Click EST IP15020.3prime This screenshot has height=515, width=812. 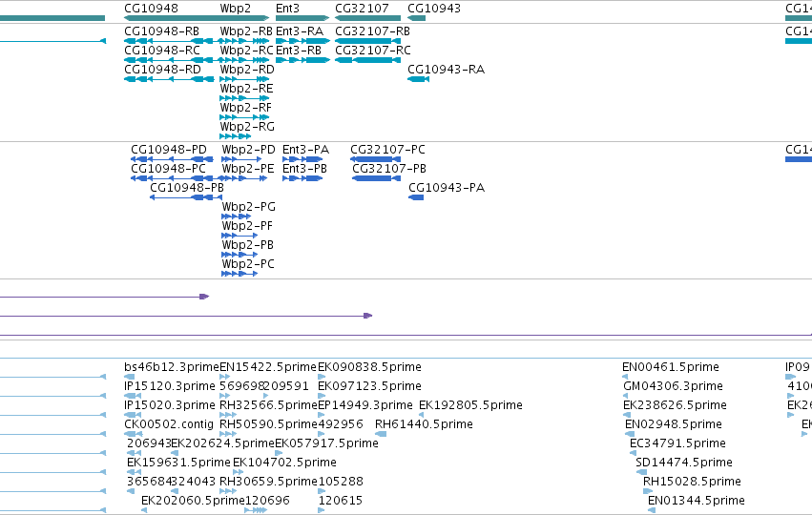point(169,405)
